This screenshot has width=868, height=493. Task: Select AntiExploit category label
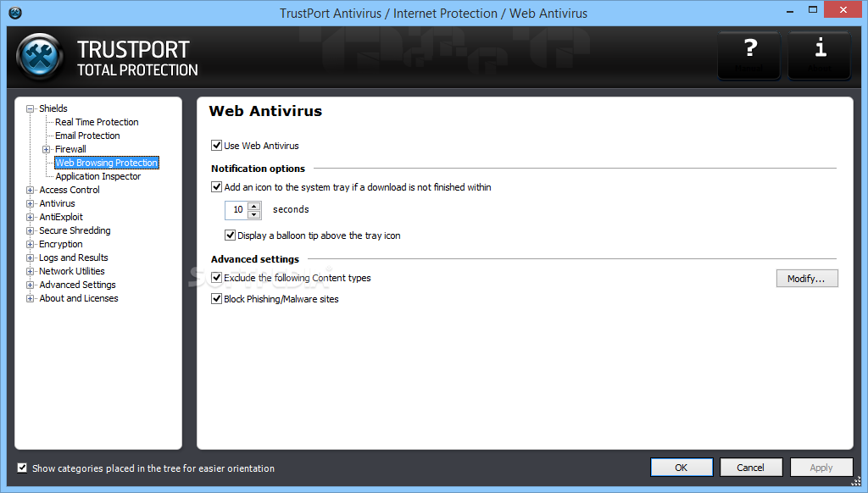(61, 217)
